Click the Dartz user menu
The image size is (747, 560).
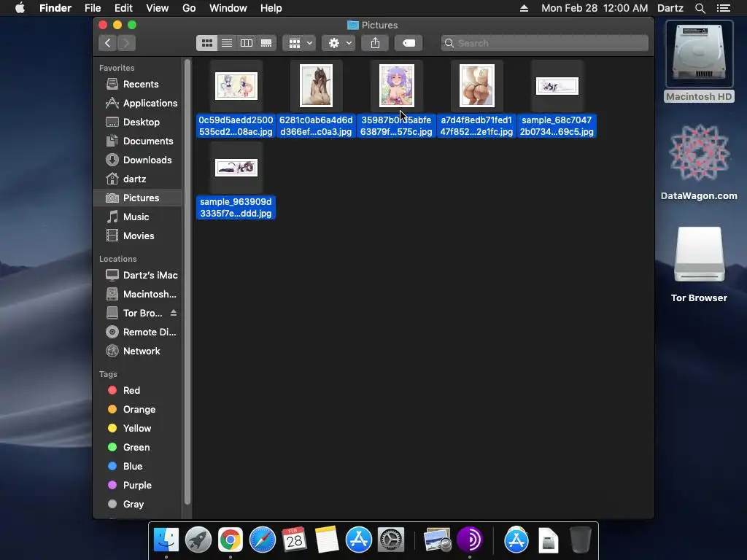point(670,8)
